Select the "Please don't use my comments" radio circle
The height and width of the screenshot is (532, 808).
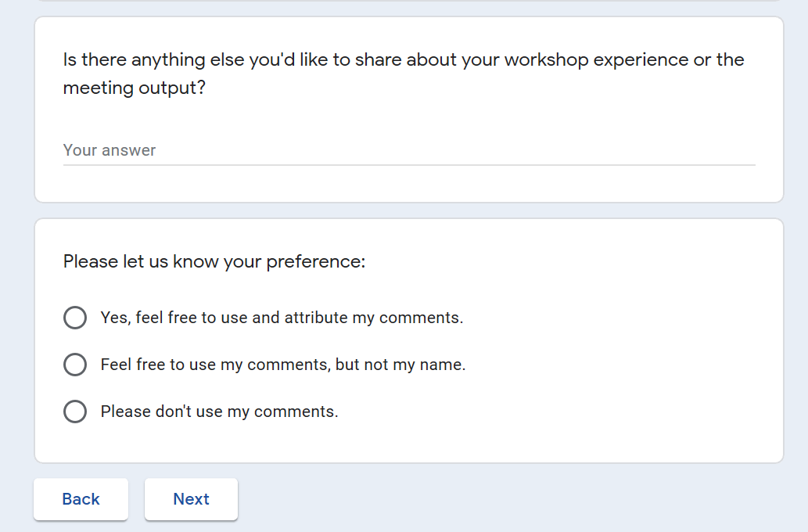pos(75,412)
